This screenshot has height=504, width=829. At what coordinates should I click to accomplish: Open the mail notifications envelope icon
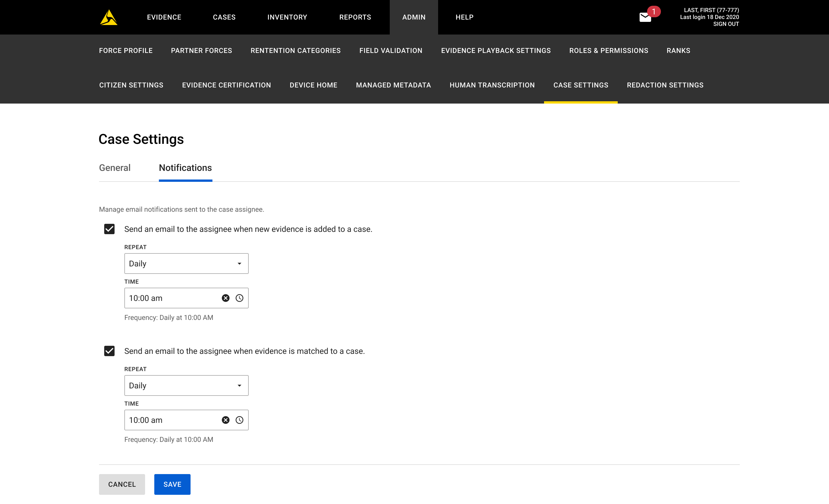[x=645, y=17]
